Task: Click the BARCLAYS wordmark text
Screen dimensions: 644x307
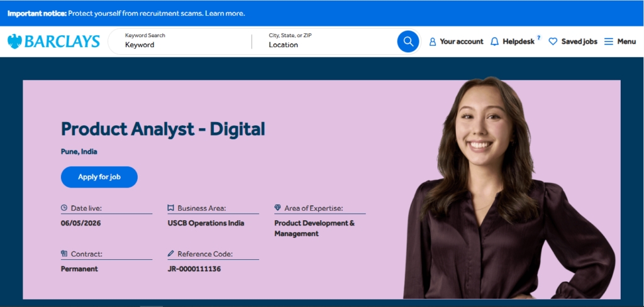Action: pos(62,42)
